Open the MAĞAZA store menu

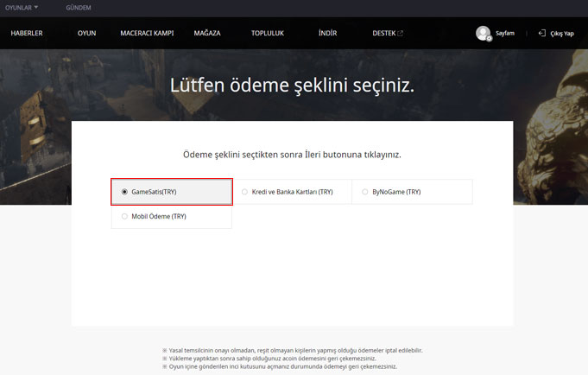[x=207, y=34]
